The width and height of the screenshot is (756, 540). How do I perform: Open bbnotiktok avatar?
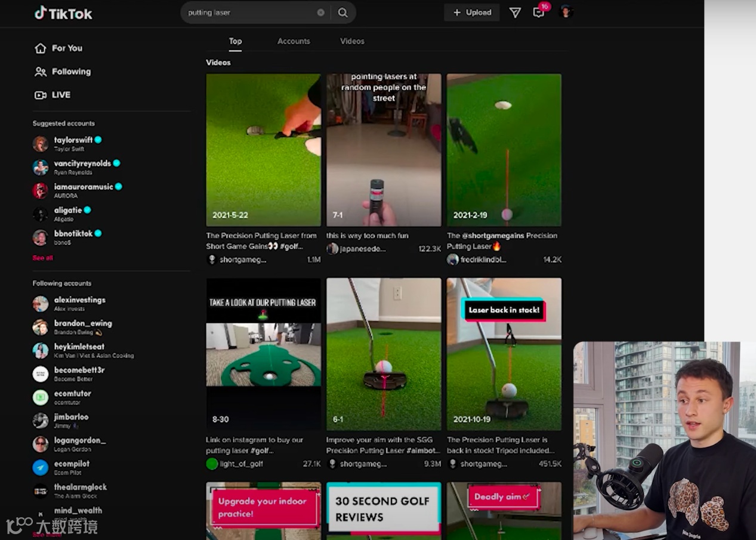[x=40, y=237]
